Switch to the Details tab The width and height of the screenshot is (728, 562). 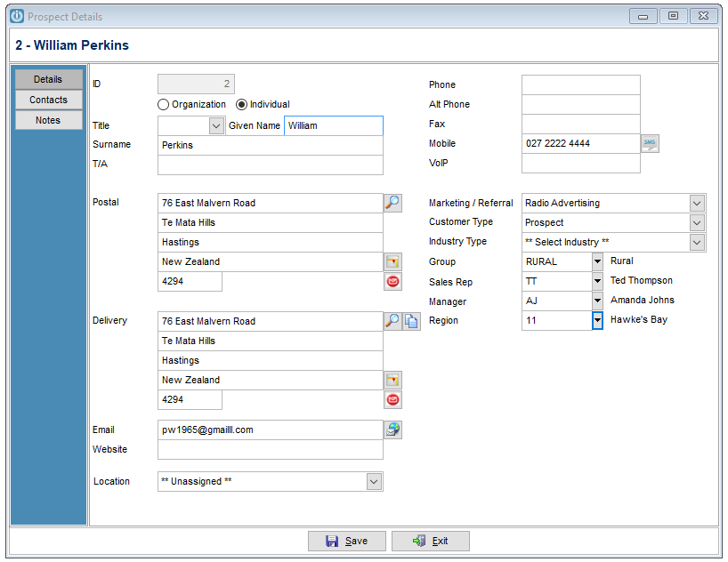click(48, 79)
